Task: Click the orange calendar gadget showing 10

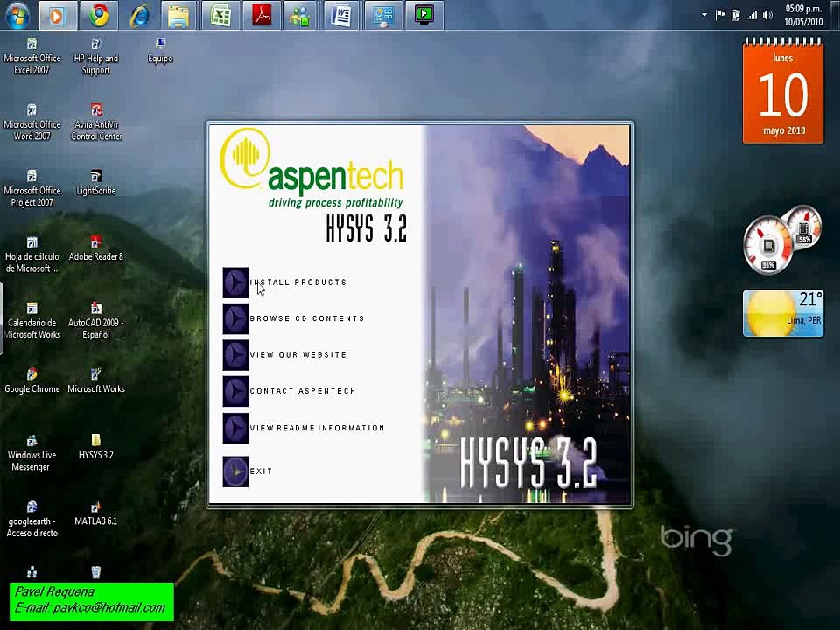Action: [x=782, y=91]
